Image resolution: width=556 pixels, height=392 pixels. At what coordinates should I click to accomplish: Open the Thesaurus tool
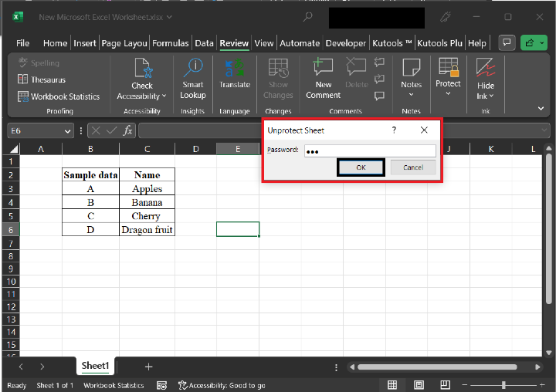(x=42, y=79)
